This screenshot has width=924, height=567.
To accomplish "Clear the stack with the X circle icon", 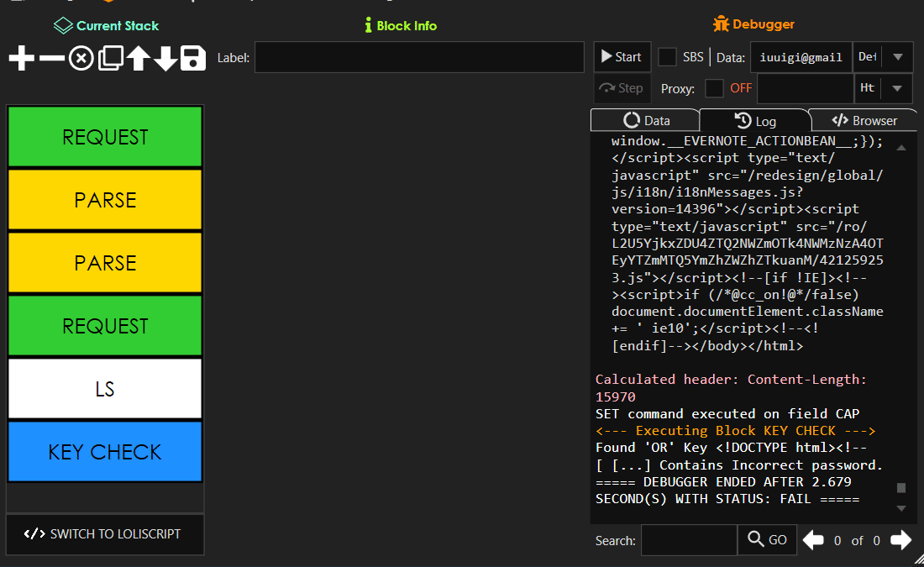I will coord(80,57).
